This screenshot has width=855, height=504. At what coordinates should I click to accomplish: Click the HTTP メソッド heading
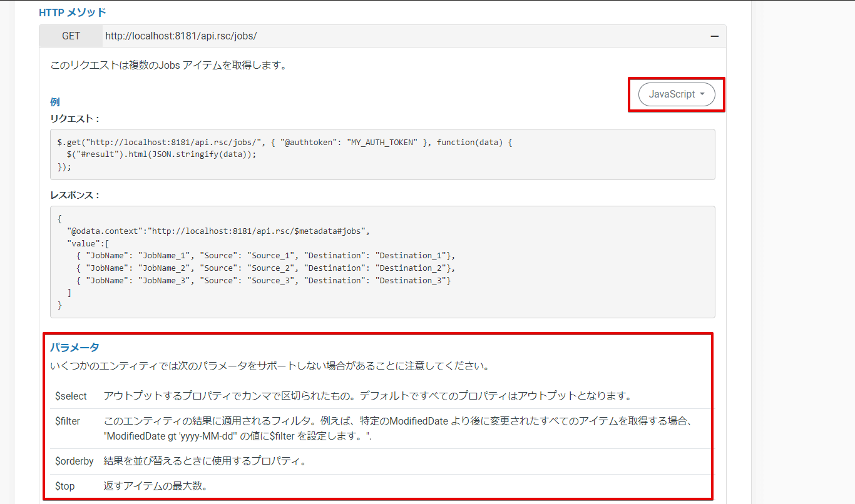(73, 13)
